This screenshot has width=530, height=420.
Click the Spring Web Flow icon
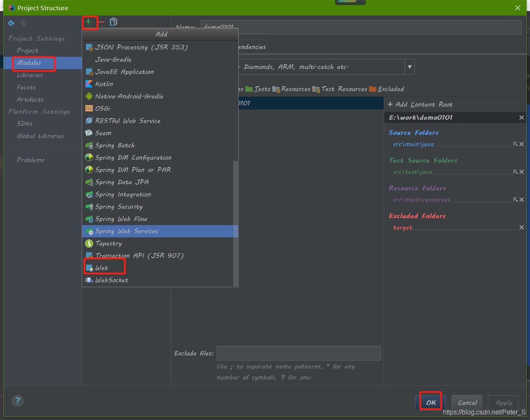point(89,219)
